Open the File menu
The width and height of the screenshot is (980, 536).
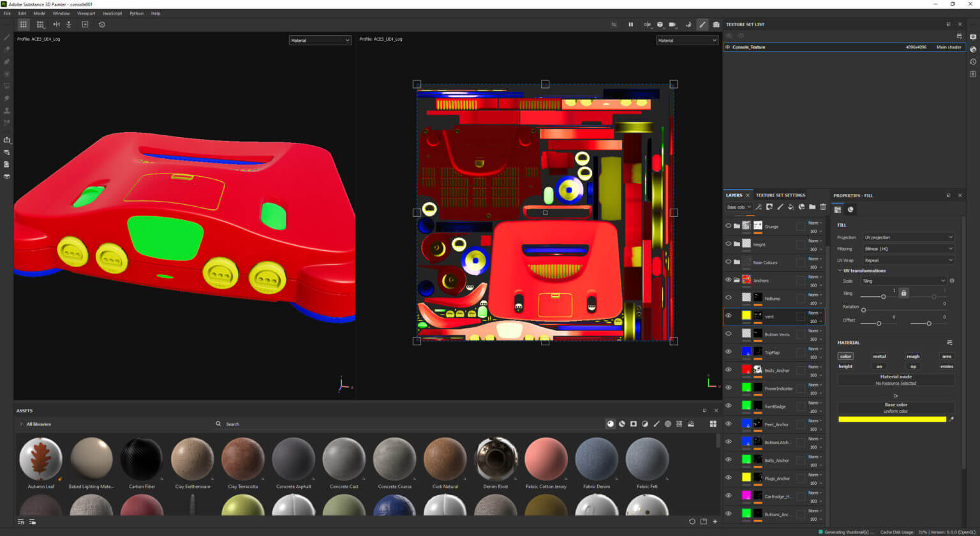coord(7,13)
